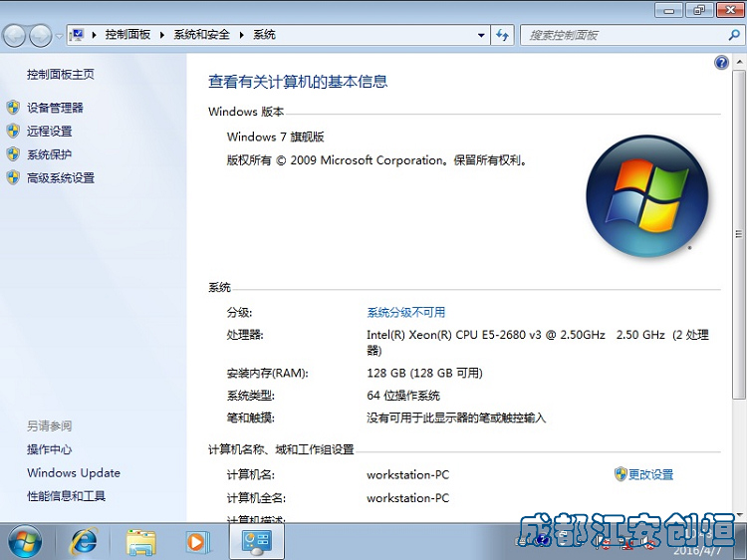Select 系统和安全 breadcrumb in address bar

(201, 35)
